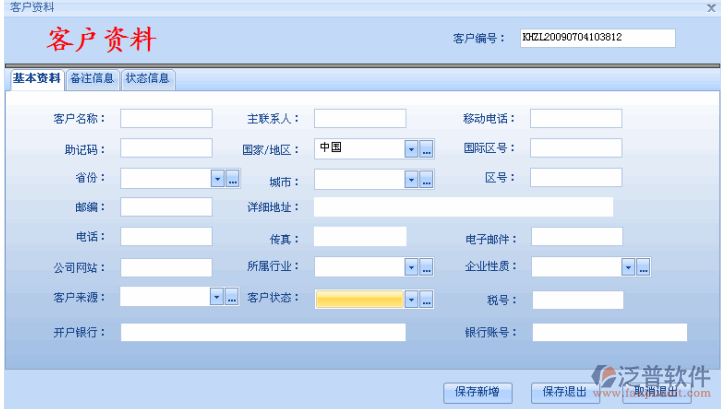This screenshot has height=409, width=721.
Task: Expand the 省份 dropdown arrow
Action: coord(217,179)
